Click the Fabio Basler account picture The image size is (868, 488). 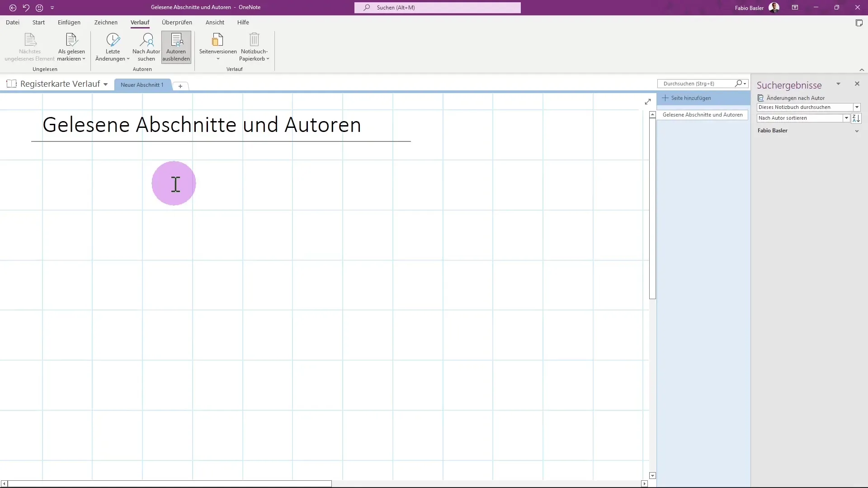tap(774, 8)
